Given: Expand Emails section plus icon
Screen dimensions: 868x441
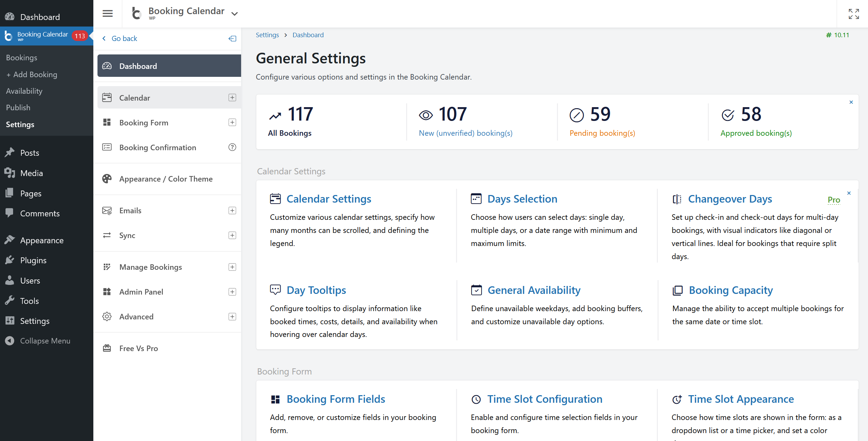Looking at the screenshot, I should [x=232, y=211].
